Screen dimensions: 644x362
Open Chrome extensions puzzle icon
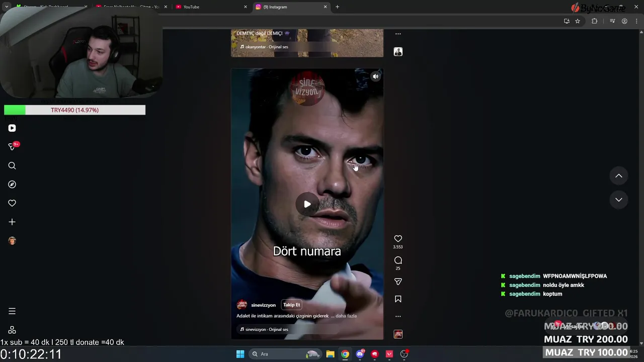click(594, 21)
